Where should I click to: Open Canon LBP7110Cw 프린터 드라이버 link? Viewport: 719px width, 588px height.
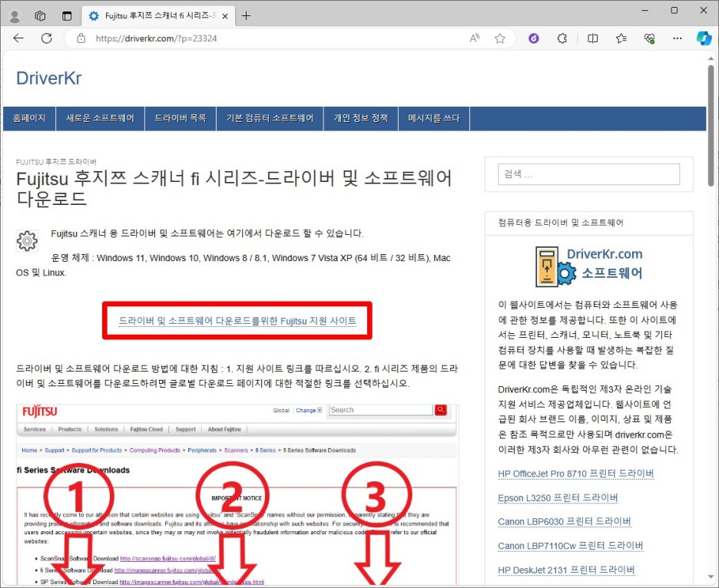(571, 546)
